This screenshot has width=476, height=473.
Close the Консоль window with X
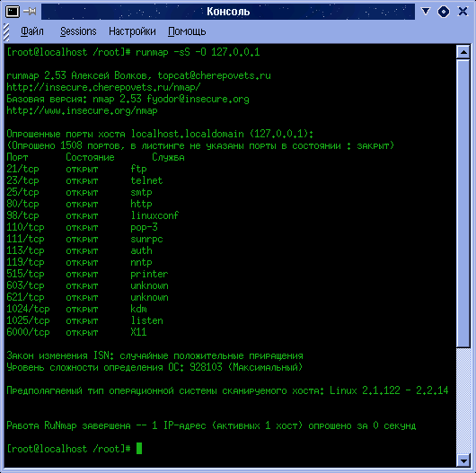coord(463,12)
